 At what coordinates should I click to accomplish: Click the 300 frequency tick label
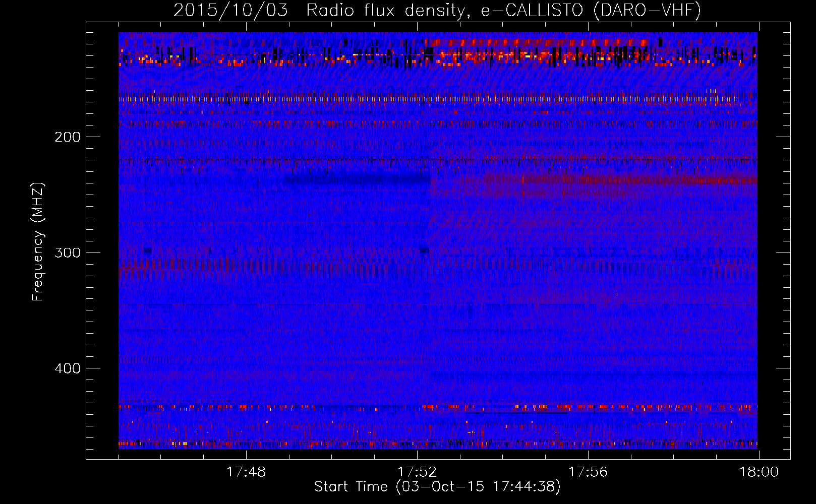point(68,253)
